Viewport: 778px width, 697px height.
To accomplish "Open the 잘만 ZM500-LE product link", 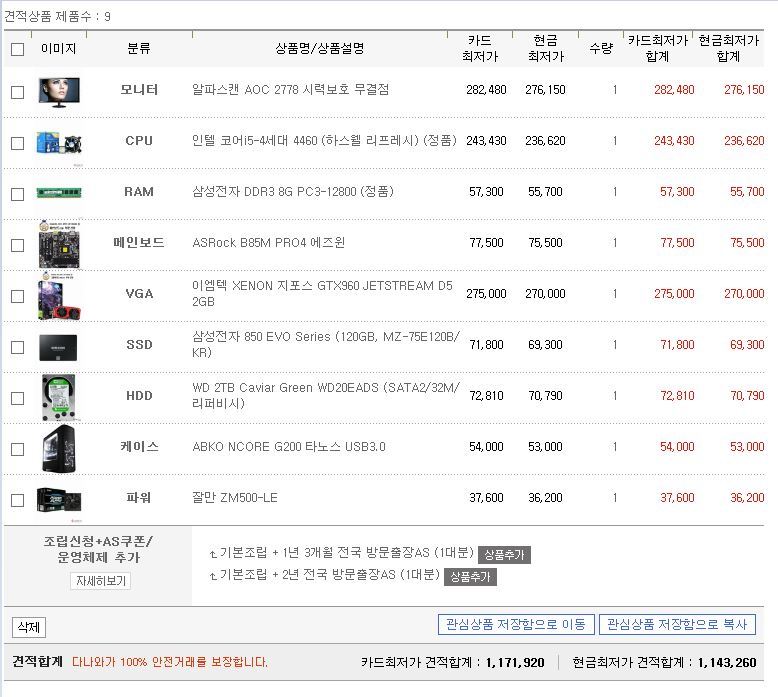I will pos(235,498).
